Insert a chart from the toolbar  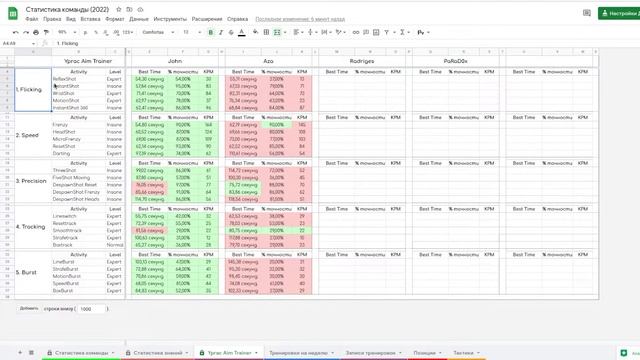(x=376, y=32)
